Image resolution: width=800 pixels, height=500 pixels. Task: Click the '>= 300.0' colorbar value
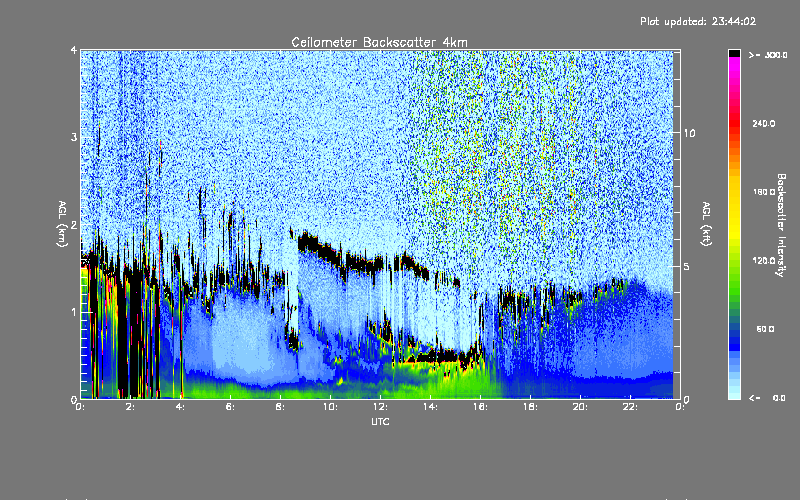(x=768, y=55)
